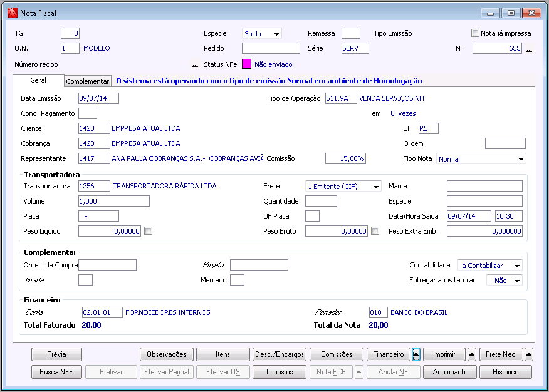549x392 pixels.
Task: Open the ellipsis lookup next to Número recibo
Action: pyautogui.click(x=195, y=64)
